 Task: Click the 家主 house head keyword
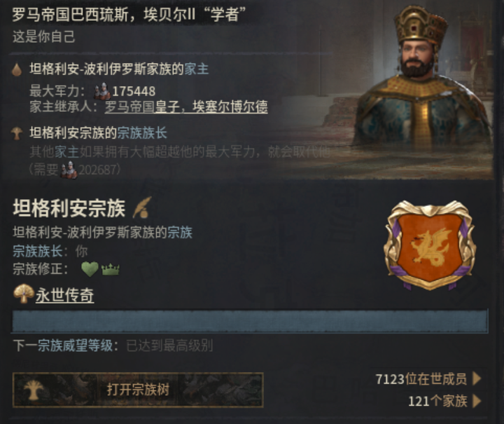(197, 69)
